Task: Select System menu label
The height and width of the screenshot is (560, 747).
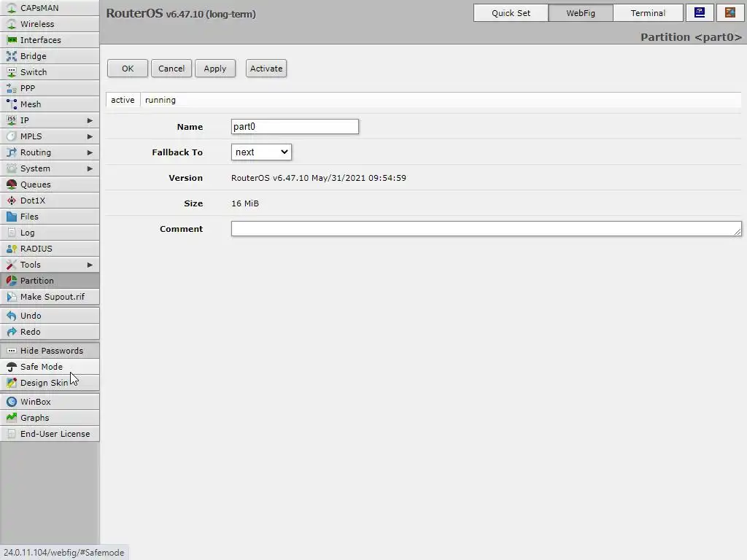Action: pyautogui.click(x=35, y=168)
